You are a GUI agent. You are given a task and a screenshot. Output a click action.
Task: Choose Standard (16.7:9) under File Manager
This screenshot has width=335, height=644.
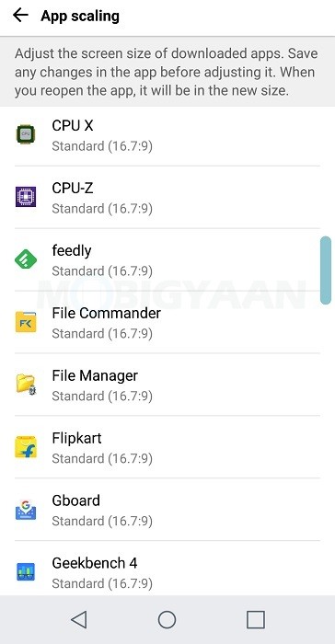coord(102,396)
